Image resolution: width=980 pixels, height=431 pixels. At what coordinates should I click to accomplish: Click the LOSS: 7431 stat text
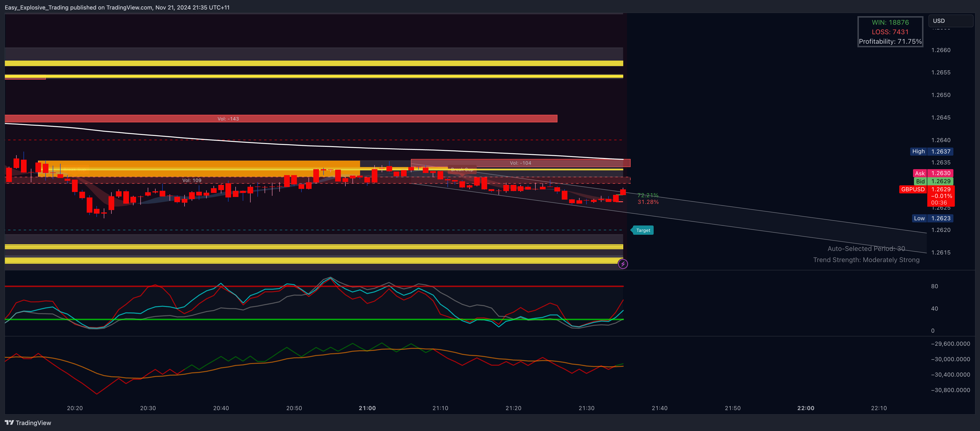pyautogui.click(x=890, y=32)
